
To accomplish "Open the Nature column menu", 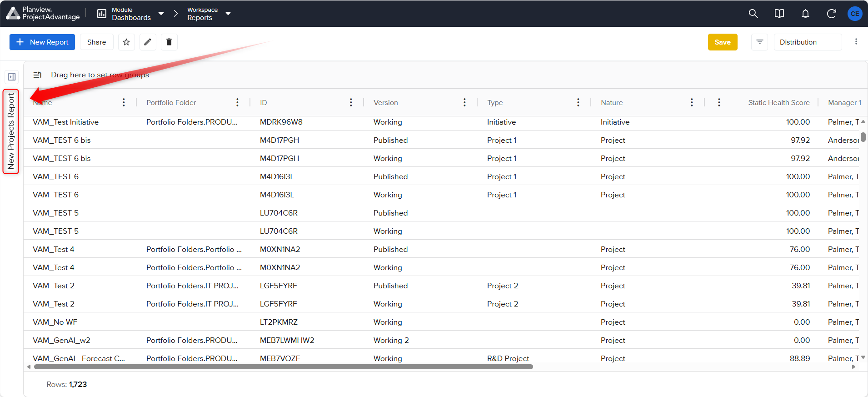I will (692, 102).
